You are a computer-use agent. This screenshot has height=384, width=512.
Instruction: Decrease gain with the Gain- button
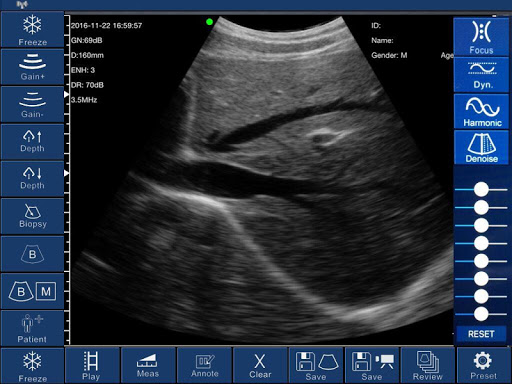[32, 105]
